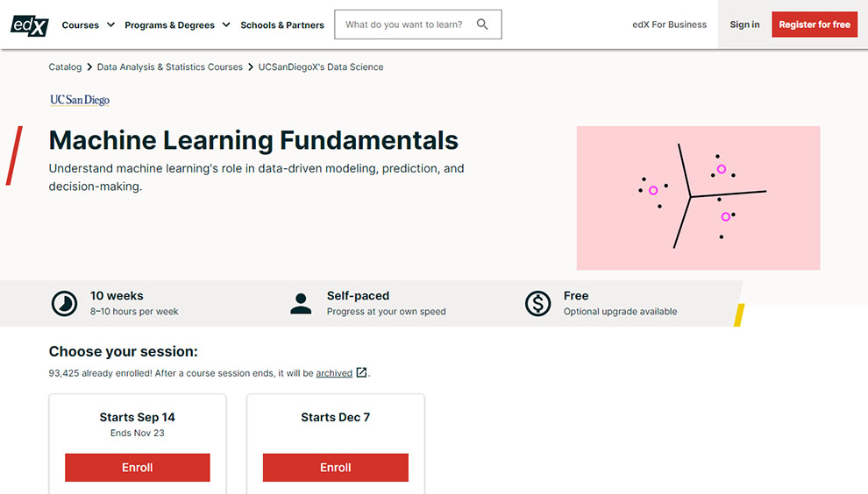The width and height of the screenshot is (868, 494).
Task: Click the clock icon beside 10 weeks
Action: click(x=64, y=304)
